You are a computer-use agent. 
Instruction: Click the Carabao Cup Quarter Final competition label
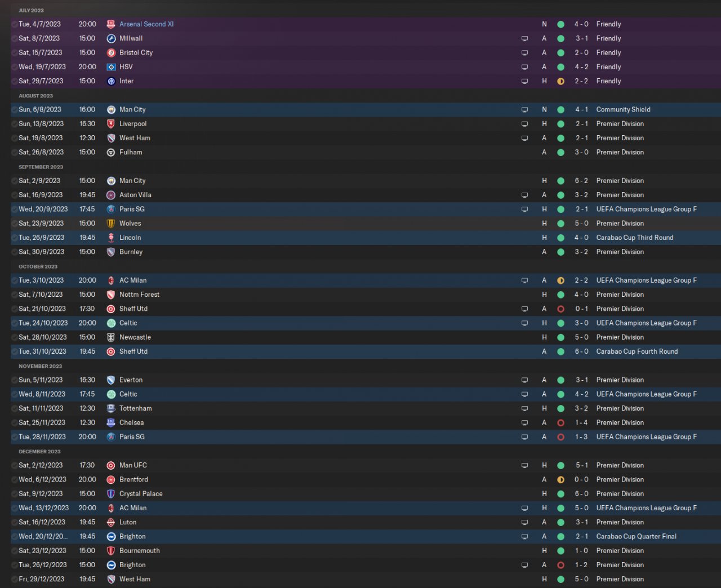(636, 536)
